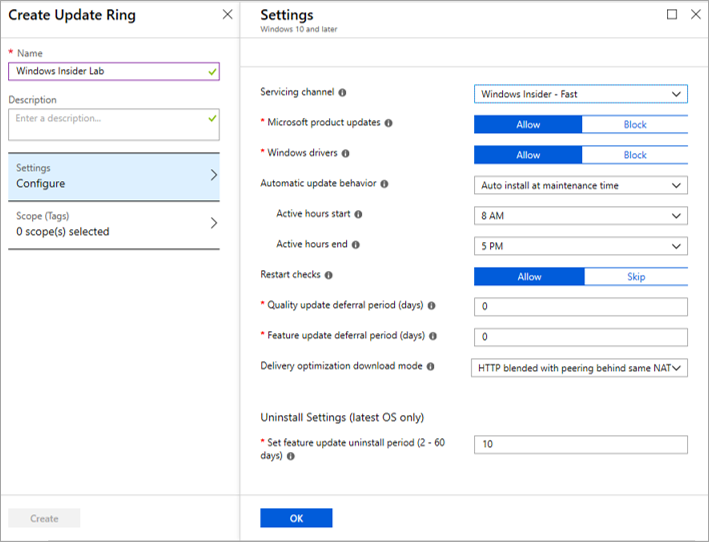The height and width of the screenshot is (542, 709).
Task: Expand Automatic update behavior dropdown
Action: tap(580, 185)
